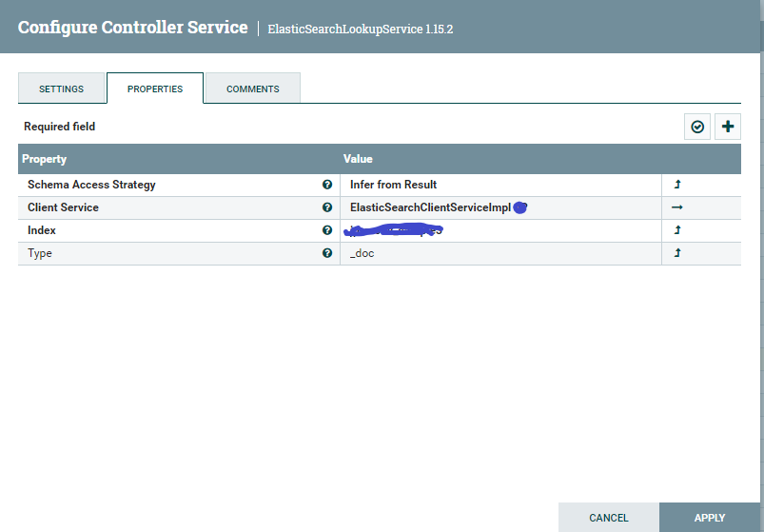Screen dimensions: 764x532
Task: Go to Client Service via right arrow
Action: [x=676, y=207]
